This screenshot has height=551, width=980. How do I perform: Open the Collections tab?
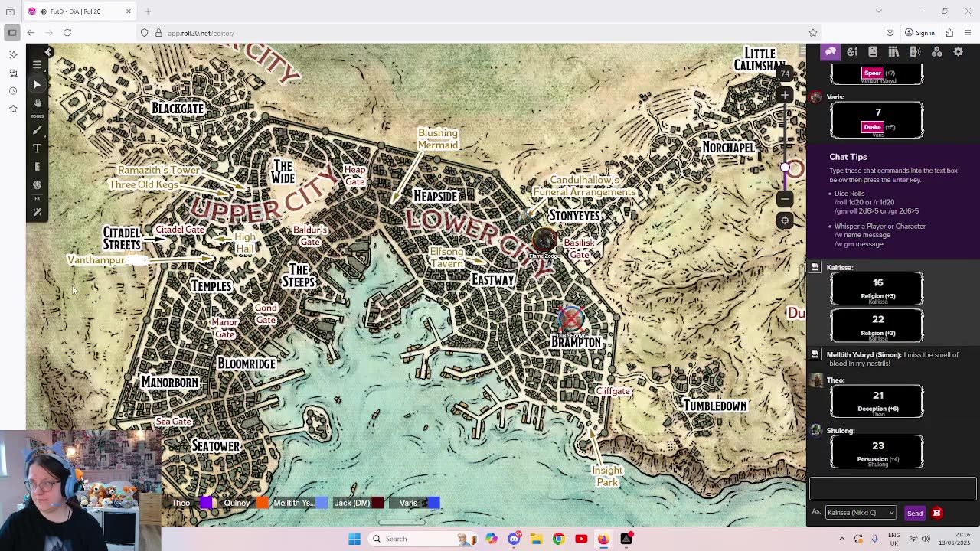(936, 52)
